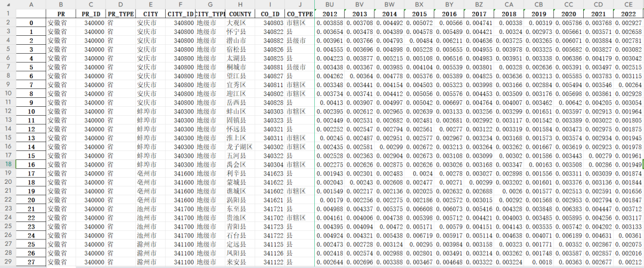
Task: Select column header B
Action: [61, 5]
